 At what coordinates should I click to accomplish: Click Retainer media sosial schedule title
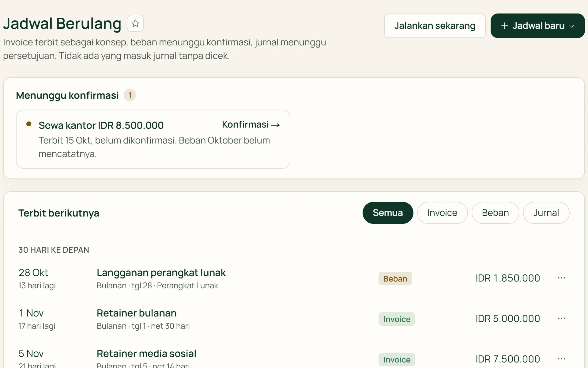pyautogui.click(x=146, y=354)
